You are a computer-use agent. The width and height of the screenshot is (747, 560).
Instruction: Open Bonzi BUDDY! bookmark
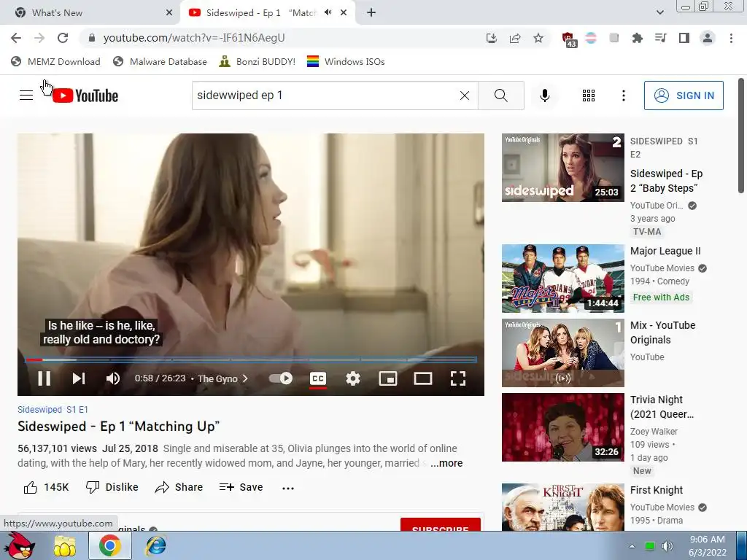[258, 61]
